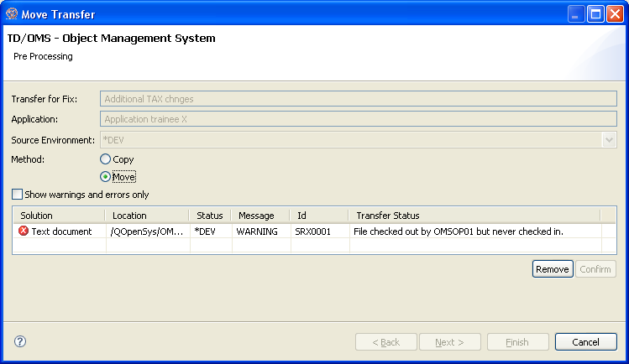The height and width of the screenshot is (364, 629).
Task: Expand the Source Environment dropdown
Action: [x=610, y=140]
